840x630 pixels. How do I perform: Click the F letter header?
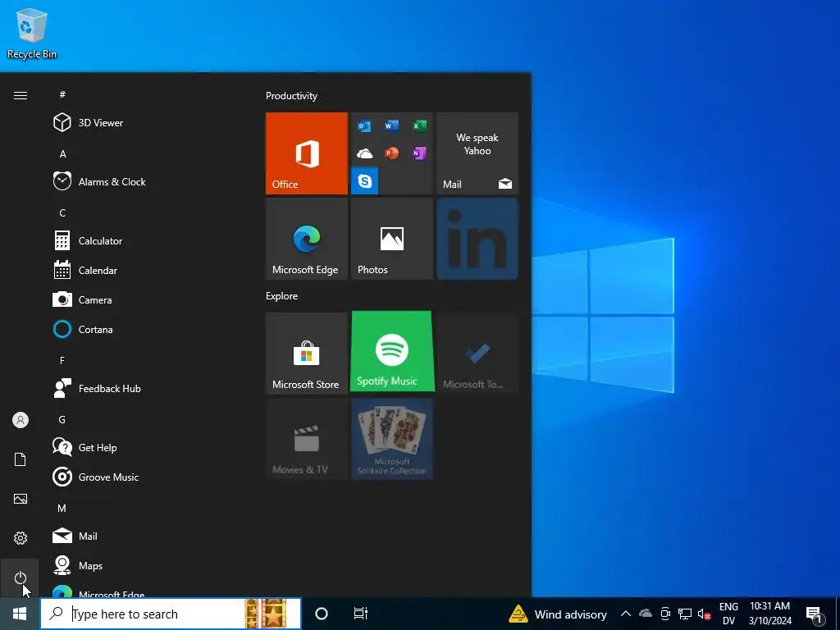coord(62,361)
